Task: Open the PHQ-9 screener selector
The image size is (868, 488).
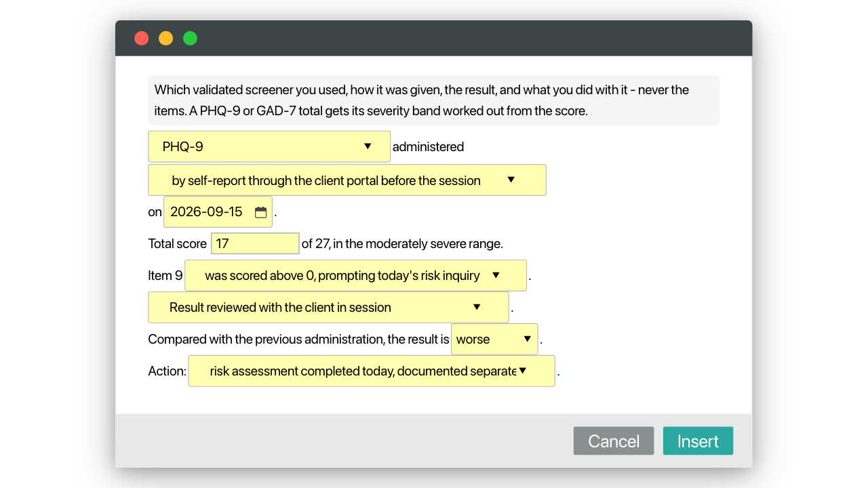Action: [269, 146]
